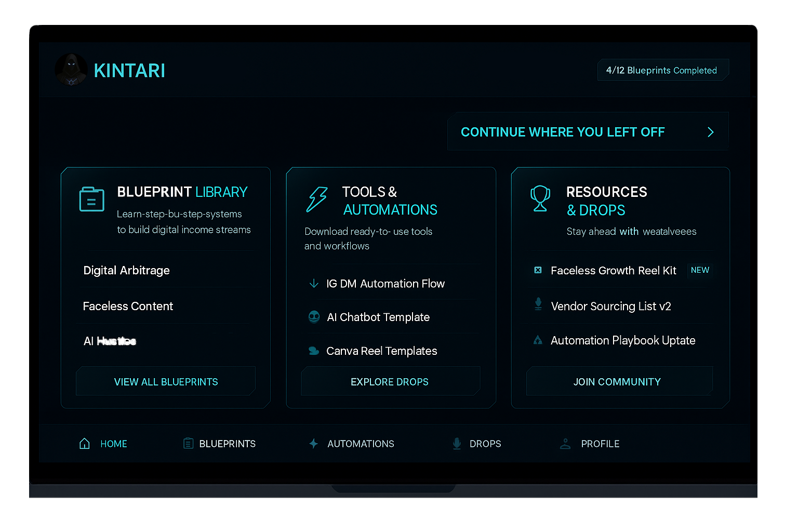798x532 pixels.
Task: Switch to the Blueprints tab
Action: 220,444
